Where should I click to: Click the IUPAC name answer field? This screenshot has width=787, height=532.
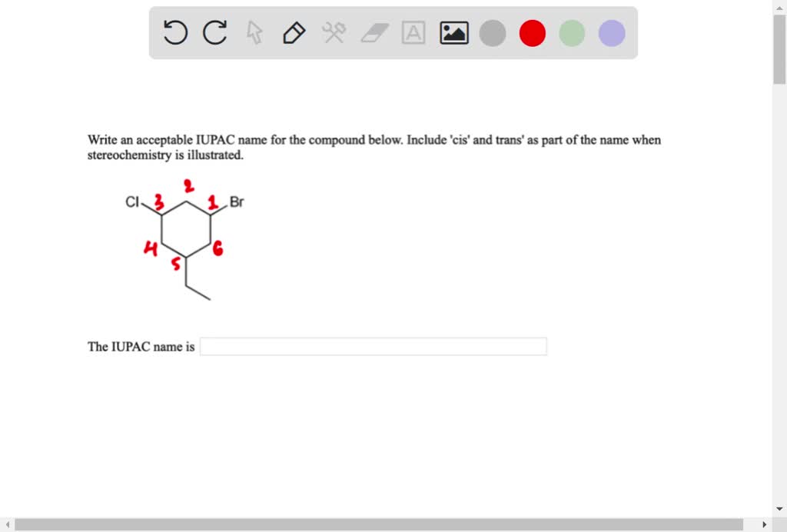point(373,346)
